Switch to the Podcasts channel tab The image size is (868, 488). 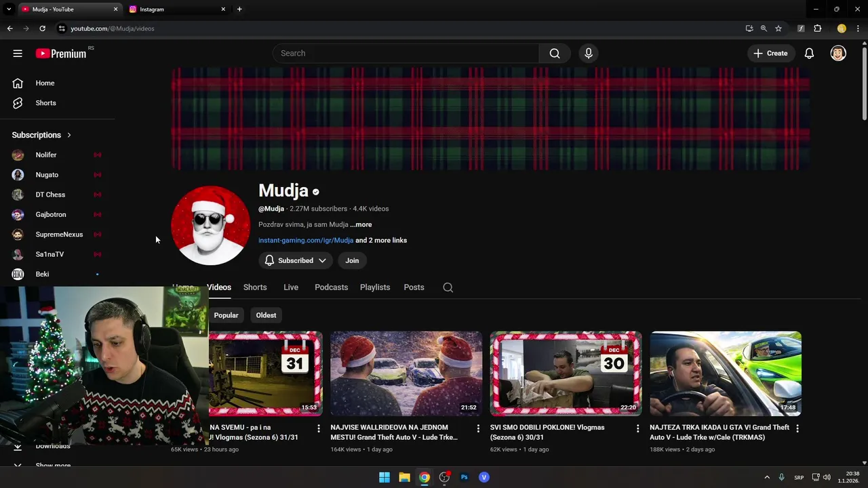click(332, 287)
